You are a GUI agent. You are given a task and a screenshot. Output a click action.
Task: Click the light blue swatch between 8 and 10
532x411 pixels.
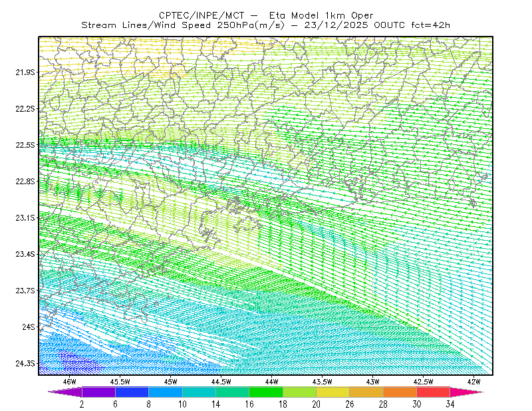tap(166, 392)
